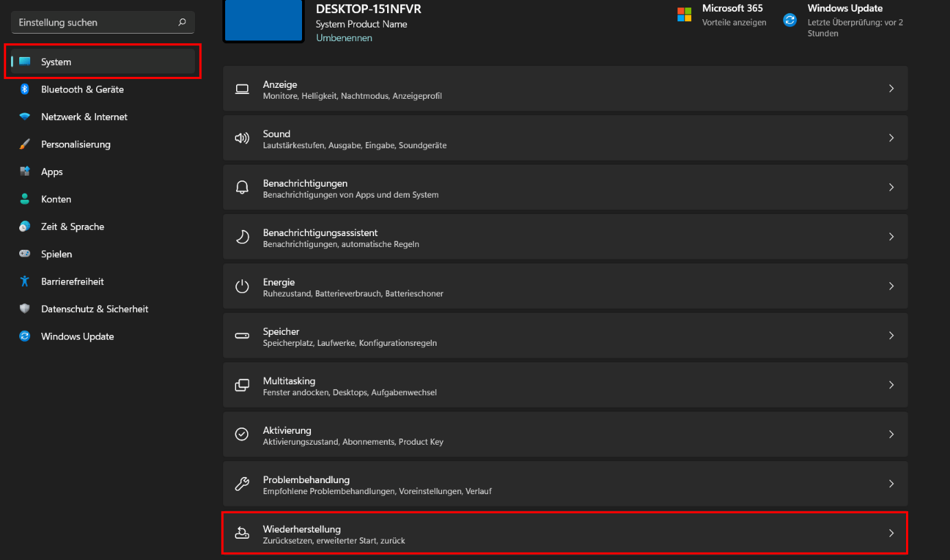Click the Datenschutz shield icon

25,309
